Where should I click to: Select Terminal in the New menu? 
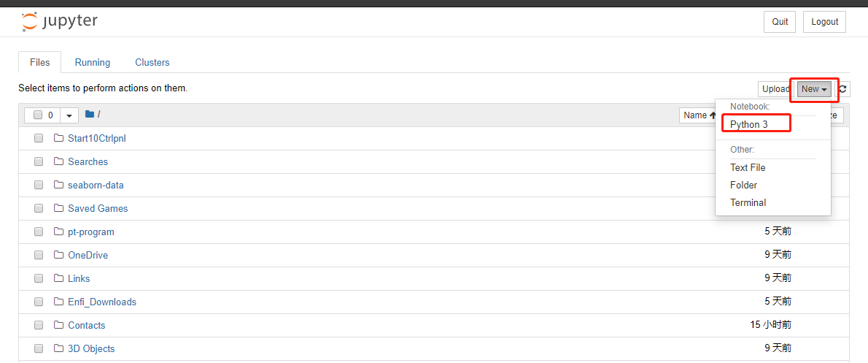748,202
